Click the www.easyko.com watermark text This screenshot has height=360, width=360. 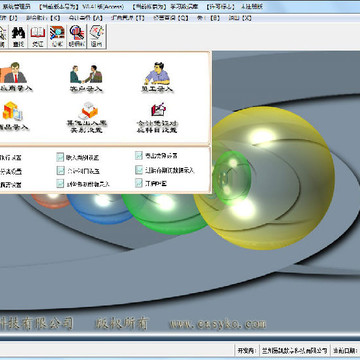(218, 323)
